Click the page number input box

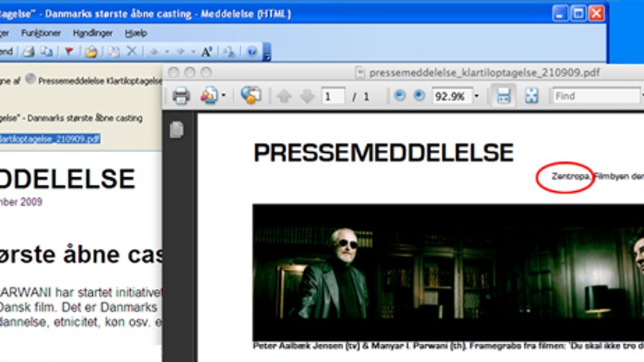point(332,97)
